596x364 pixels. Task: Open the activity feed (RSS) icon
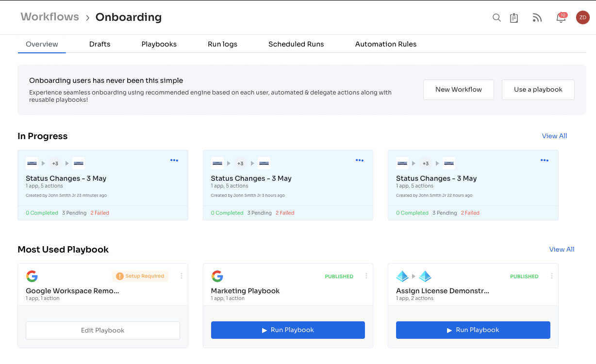tap(537, 17)
